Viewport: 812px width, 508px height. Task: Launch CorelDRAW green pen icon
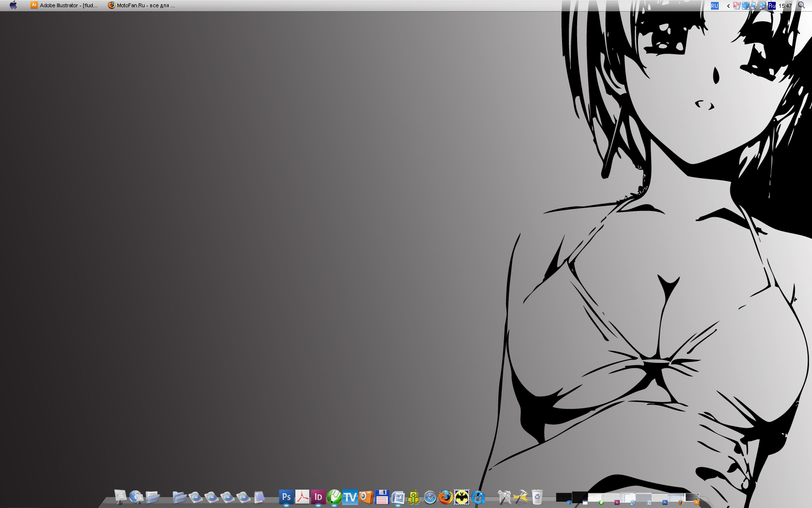[x=334, y=497]
